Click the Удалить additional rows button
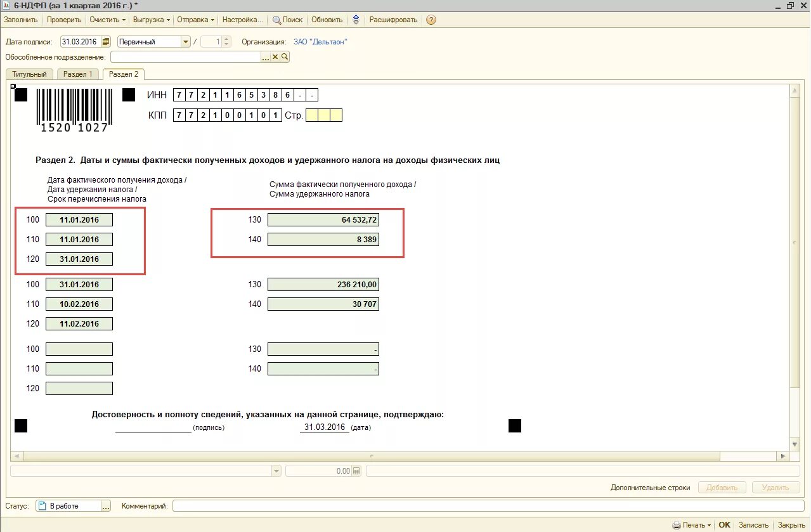Image resolution: width=811 pixels, height=532 pixels. (x=775, y=488)
